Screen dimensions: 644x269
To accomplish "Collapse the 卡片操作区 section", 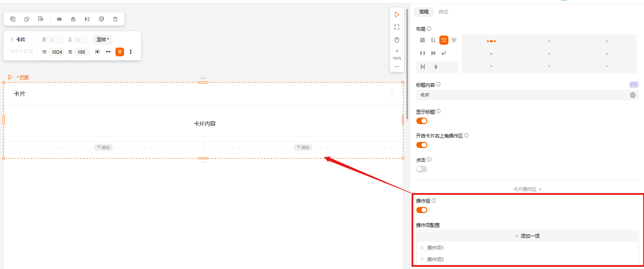I will [527, 189].
